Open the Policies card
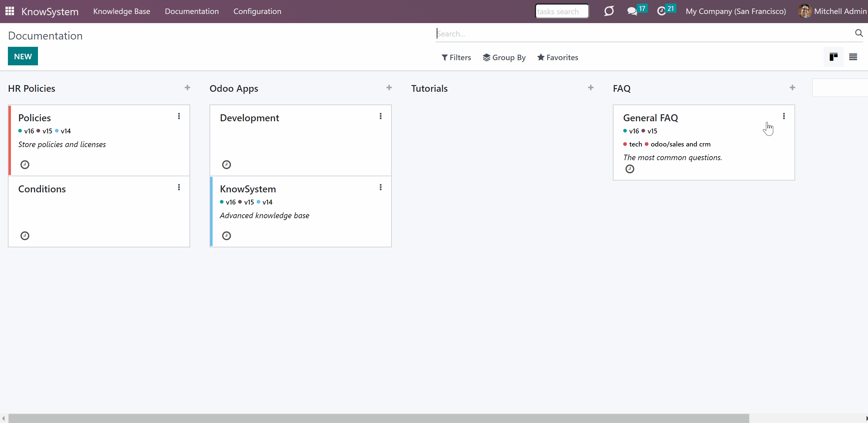 (99, 140)
